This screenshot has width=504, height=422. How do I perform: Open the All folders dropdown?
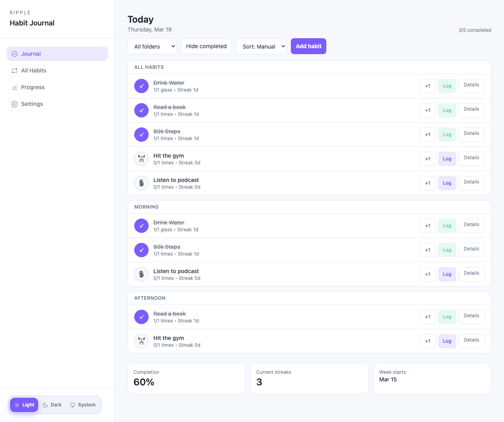152,46
